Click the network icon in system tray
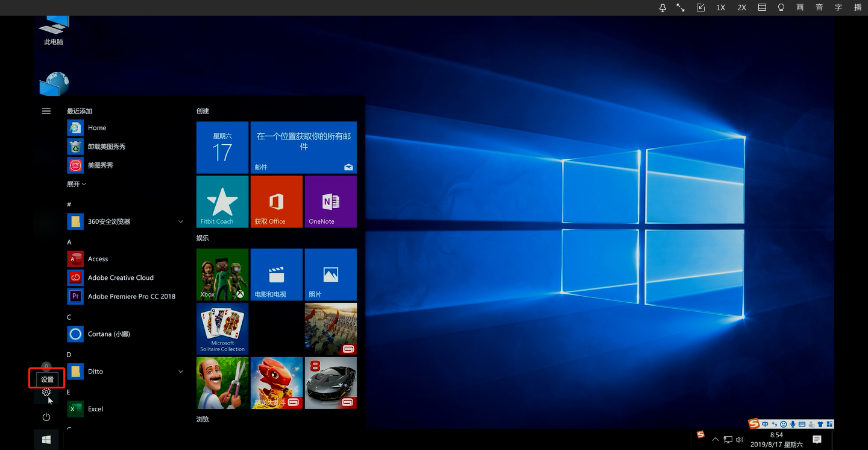Image resolution: width=868 pixels, height=450 pixels. pos(728,440)
